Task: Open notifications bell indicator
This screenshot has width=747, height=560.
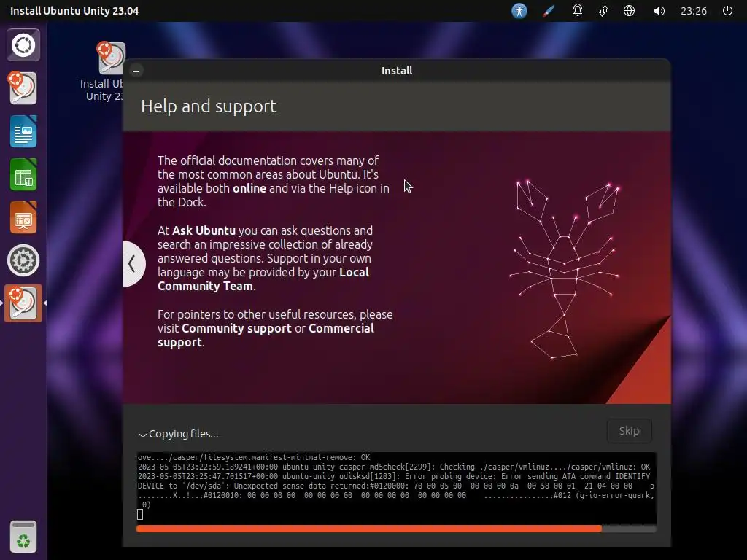Action: 578,10
